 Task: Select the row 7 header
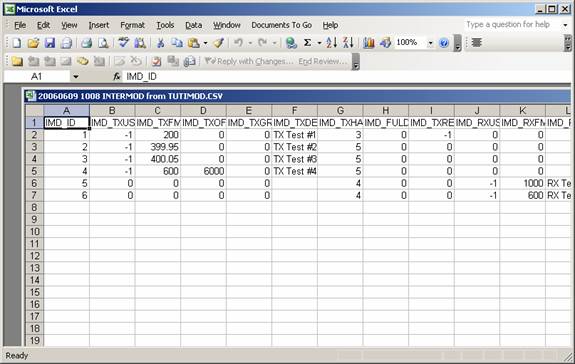click(34, 195)
